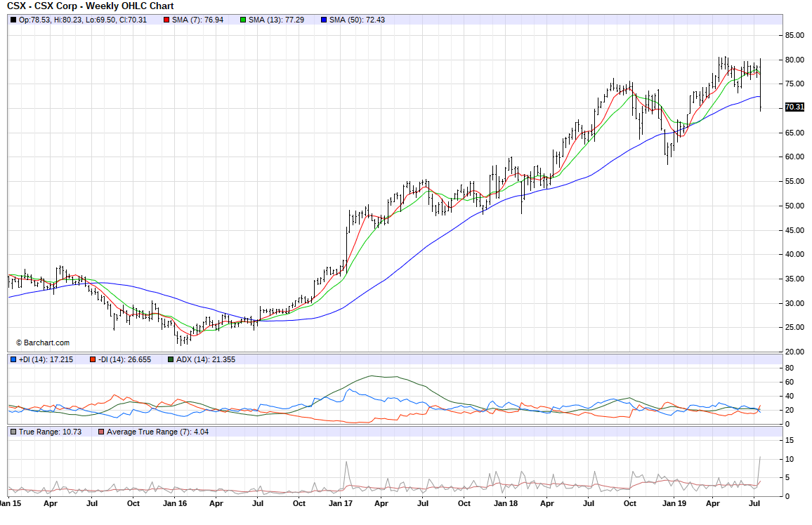Viewport: 812px width, 525px height.
Task: Click the red -DI (14) legend swatch
Action: click(x=93, y=359)
